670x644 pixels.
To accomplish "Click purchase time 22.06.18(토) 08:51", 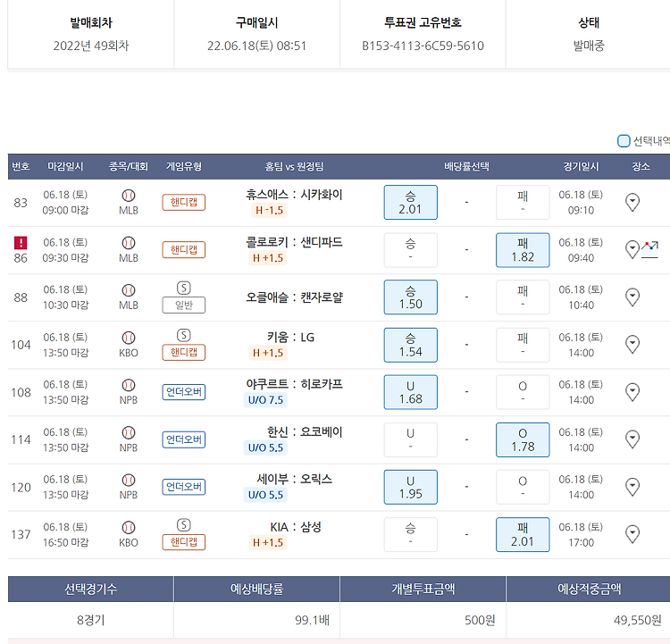I will coord(256,46).
